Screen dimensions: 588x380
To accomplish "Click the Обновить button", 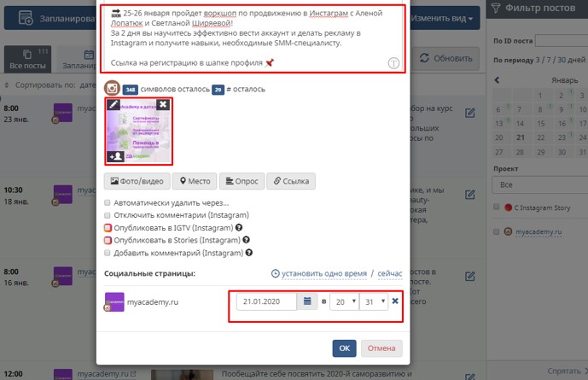I will (x=445, y=58).
